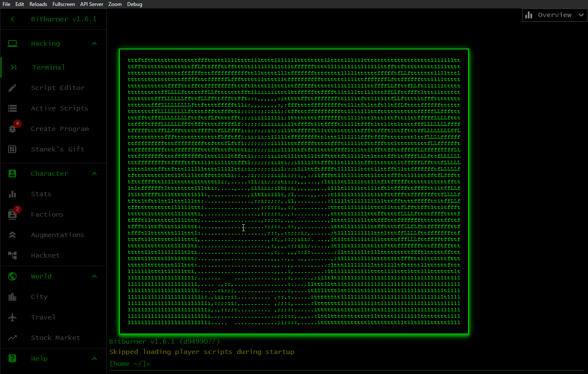Check the Stock Market chart icon
The image size is (588, 374).
pyautogui.click(x=12, y=337)
